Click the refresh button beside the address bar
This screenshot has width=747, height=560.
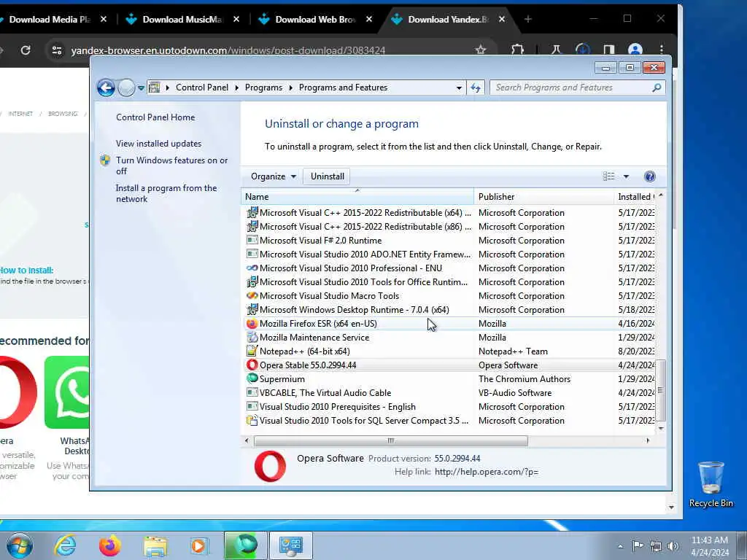click(x=476, y=87)
